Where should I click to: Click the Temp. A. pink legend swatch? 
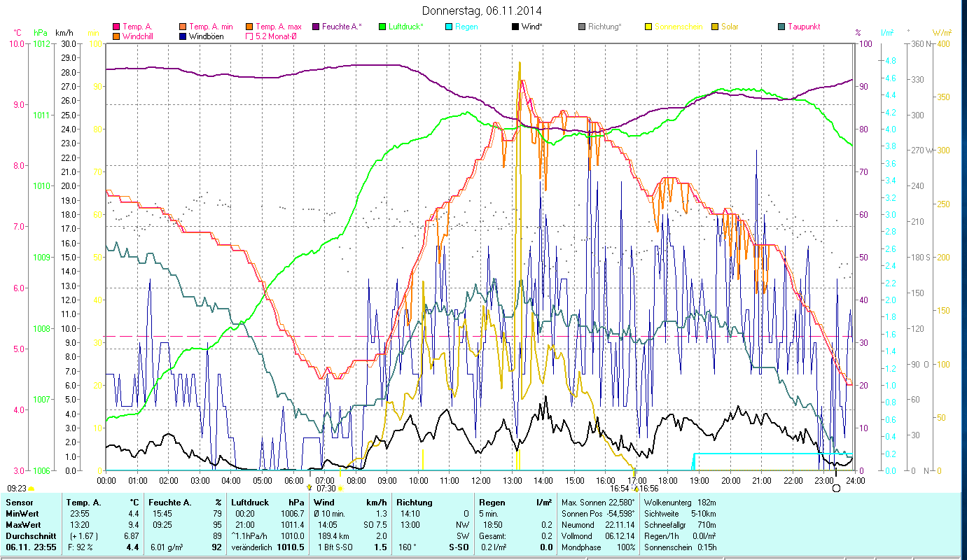click(x=116, y=27)
